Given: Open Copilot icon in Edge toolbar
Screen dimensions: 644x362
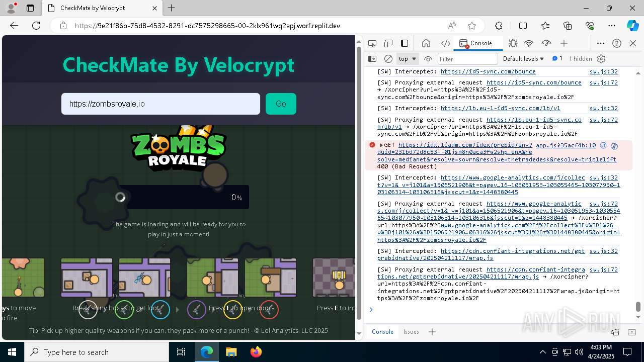Looking at the screenshot, I should 632,26.
